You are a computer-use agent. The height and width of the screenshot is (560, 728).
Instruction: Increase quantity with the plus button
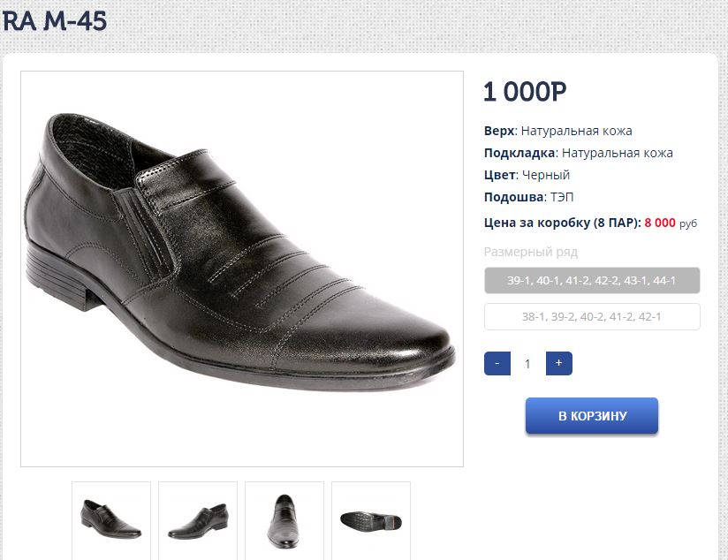pyautogui.click(x=558, y=363)
